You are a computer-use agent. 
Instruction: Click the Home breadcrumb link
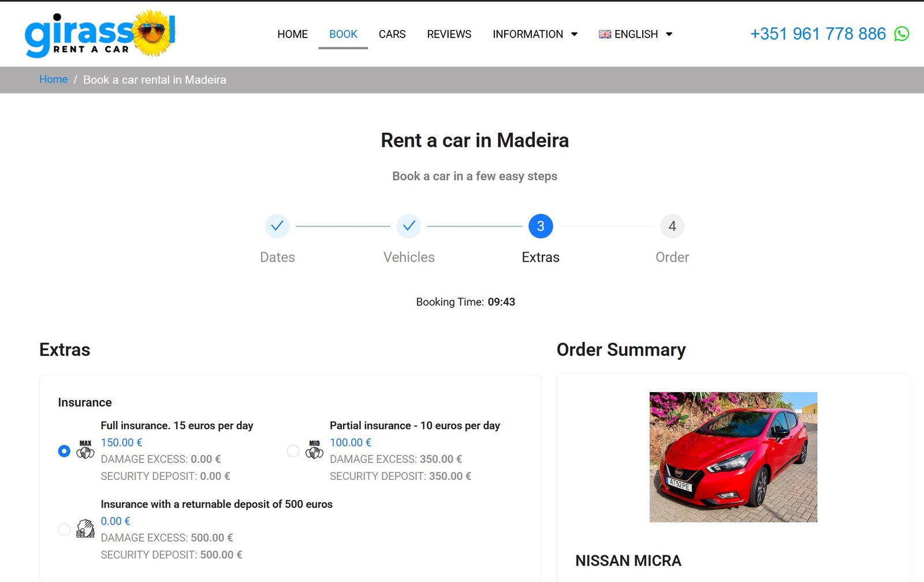pos(53,80)
